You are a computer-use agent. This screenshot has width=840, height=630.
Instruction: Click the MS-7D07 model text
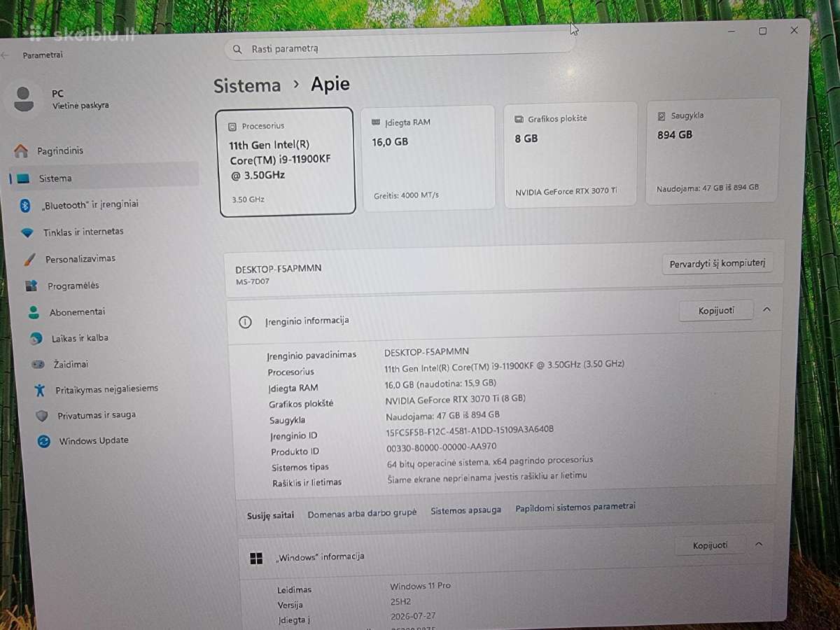(253, 281)
